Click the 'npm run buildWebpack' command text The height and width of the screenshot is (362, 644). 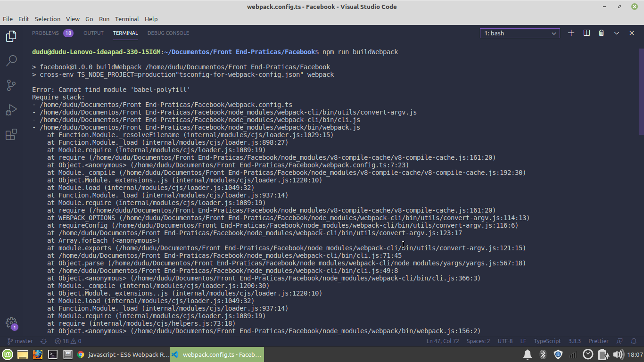360,52
